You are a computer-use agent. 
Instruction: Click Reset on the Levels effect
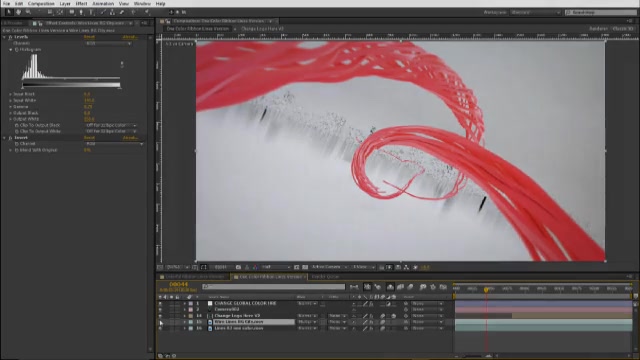(x=89, y=37)
